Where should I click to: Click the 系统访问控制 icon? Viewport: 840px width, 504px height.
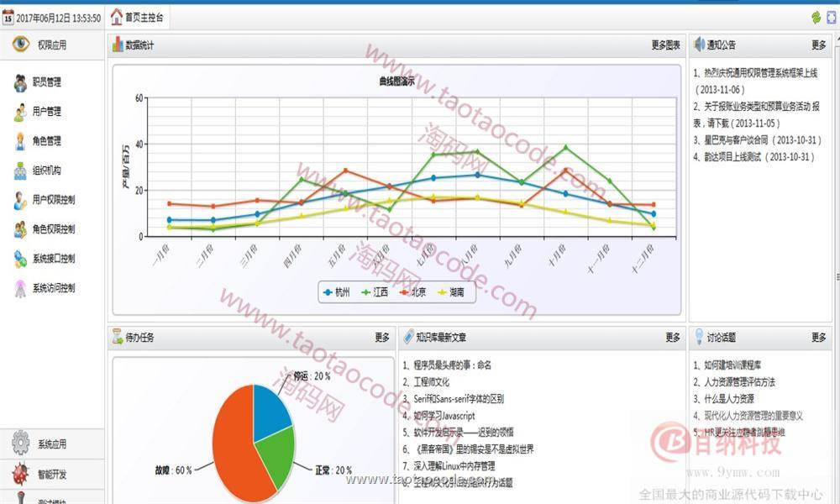pos(20,288)
